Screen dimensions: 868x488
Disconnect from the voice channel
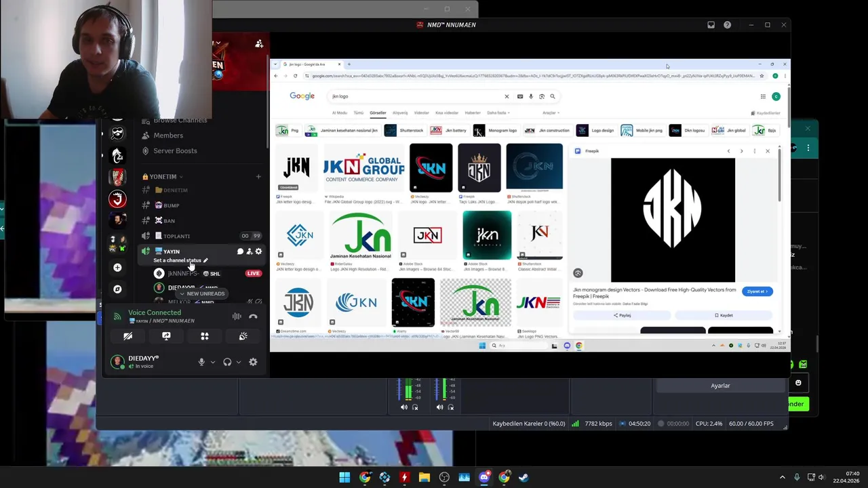[x=253, y=317]
